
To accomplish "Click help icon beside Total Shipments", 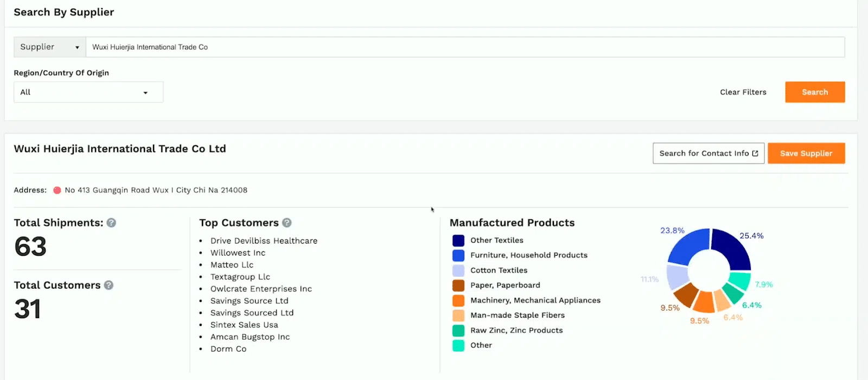I will click(x=111, y=223).
